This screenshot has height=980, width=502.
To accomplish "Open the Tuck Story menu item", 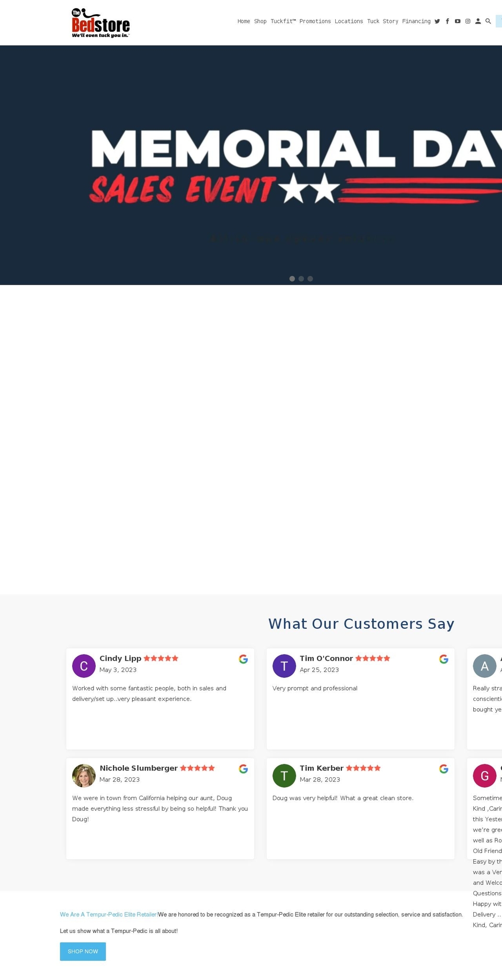I will [x=383, y=21].
